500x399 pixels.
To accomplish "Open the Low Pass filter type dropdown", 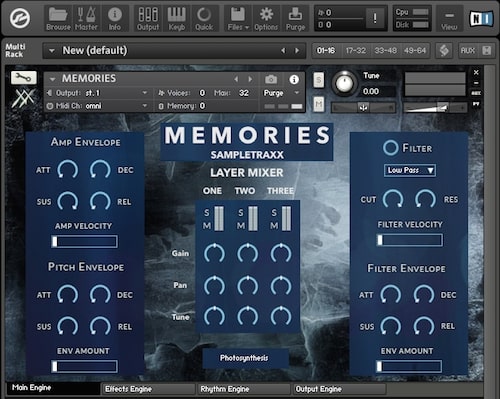I will click(x=410, y=170).
